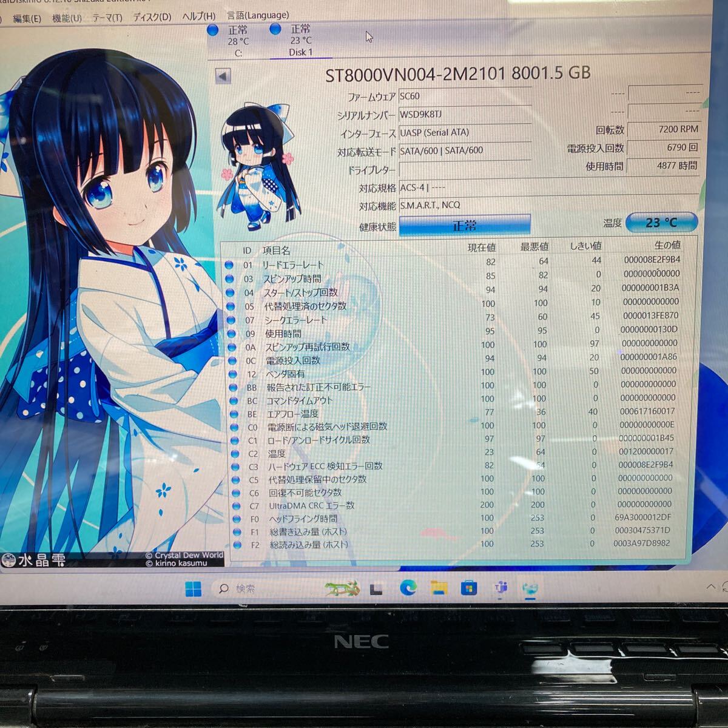Viewport: 728px width, 728px height.
Task: Open the 編集(E) menu
Action: tap(27, 18)
